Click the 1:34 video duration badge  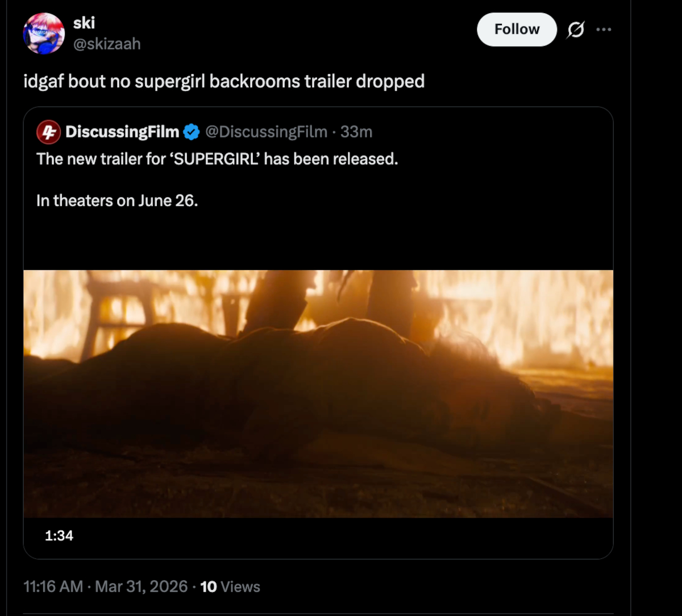(x=59, y=535)
